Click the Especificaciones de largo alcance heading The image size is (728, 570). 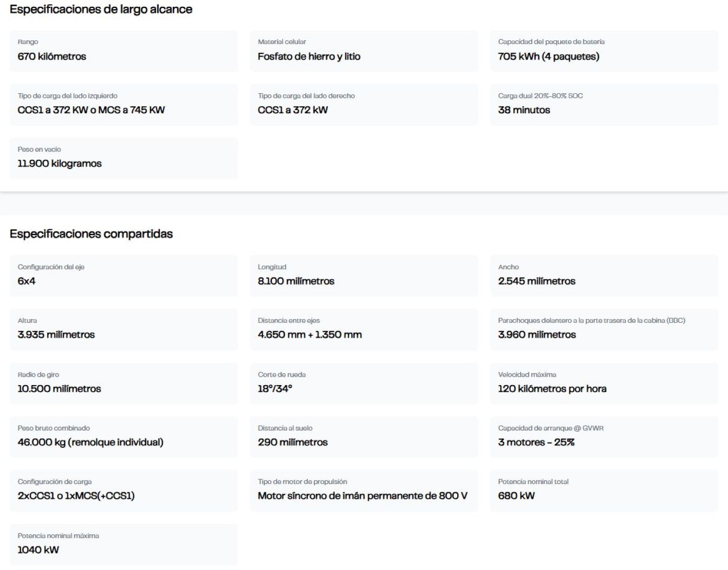(101, 9)
